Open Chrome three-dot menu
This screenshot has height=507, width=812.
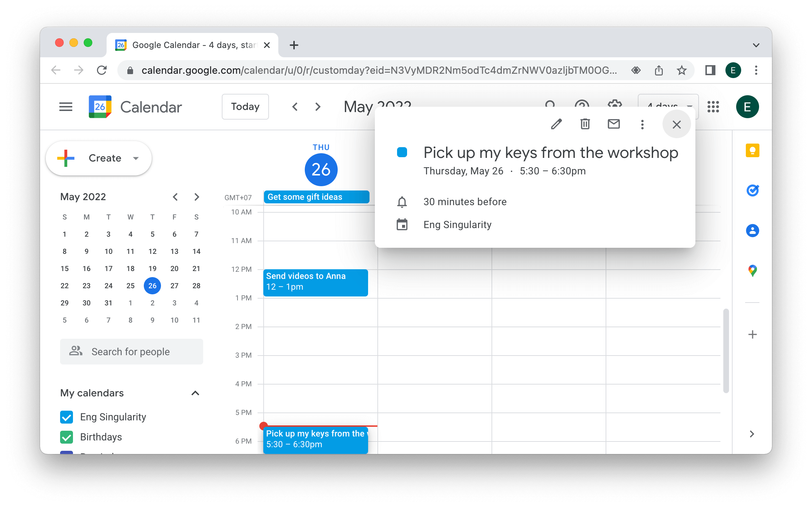point(756,70)
